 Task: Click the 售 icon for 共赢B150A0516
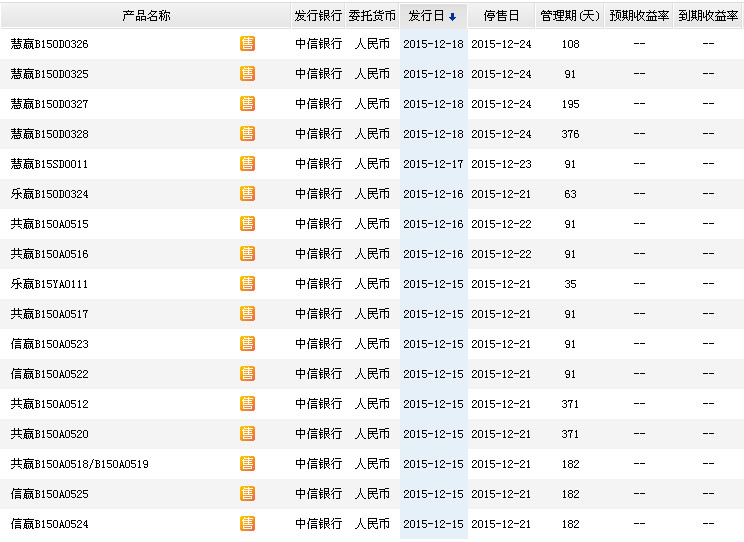click(x=247, y=253)
